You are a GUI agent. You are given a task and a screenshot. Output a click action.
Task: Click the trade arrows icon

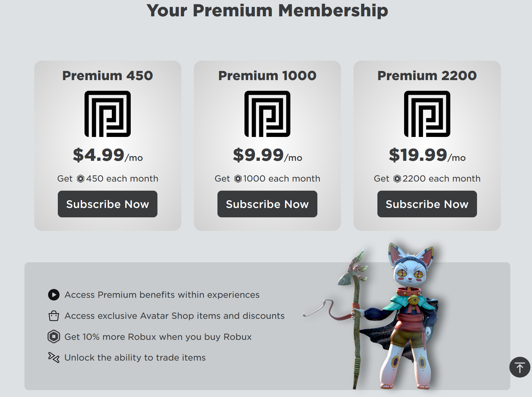click(54, 357)
